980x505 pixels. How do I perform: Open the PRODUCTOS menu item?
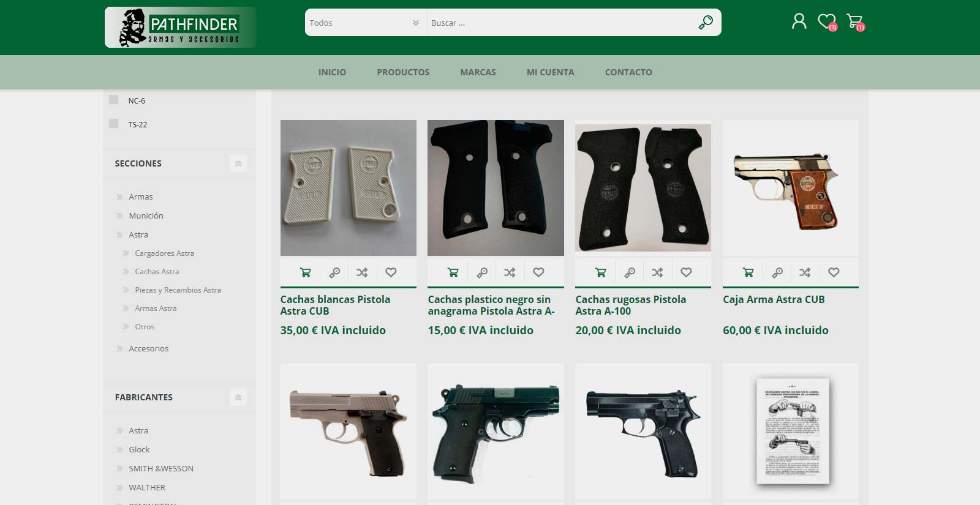(x=403, y=72)
